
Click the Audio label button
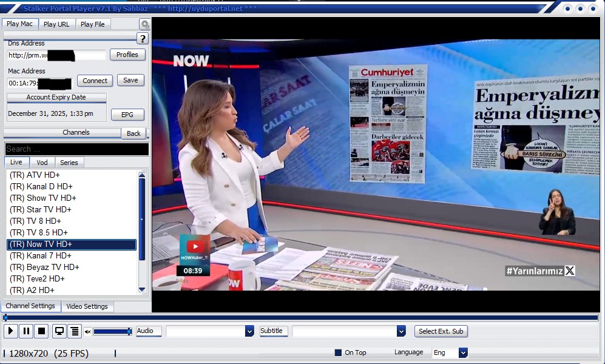(x=149, y=331)
